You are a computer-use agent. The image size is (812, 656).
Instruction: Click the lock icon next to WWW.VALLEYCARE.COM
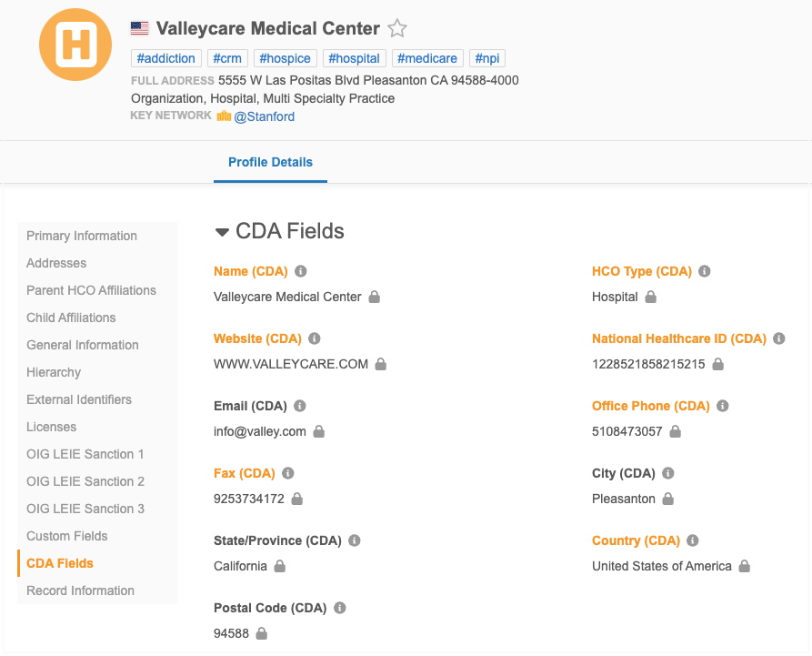pyautogui.click(x=381, y=364)
